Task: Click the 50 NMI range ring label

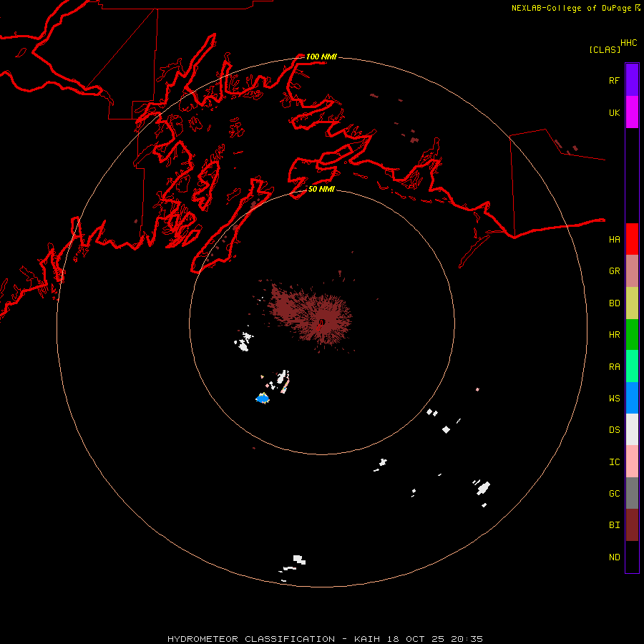Action: tap(321, 189)
